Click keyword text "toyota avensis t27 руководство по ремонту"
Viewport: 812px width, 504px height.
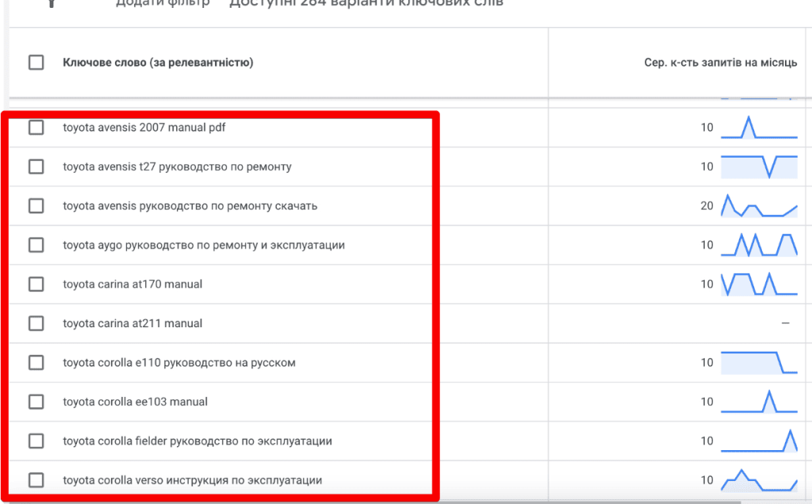(x=177, y=166)
